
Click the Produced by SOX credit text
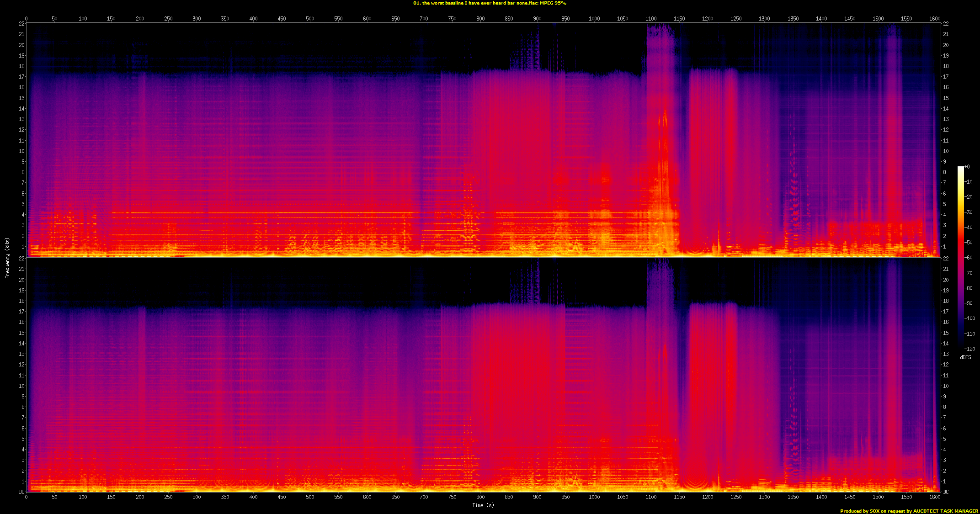tap(909, 511)
